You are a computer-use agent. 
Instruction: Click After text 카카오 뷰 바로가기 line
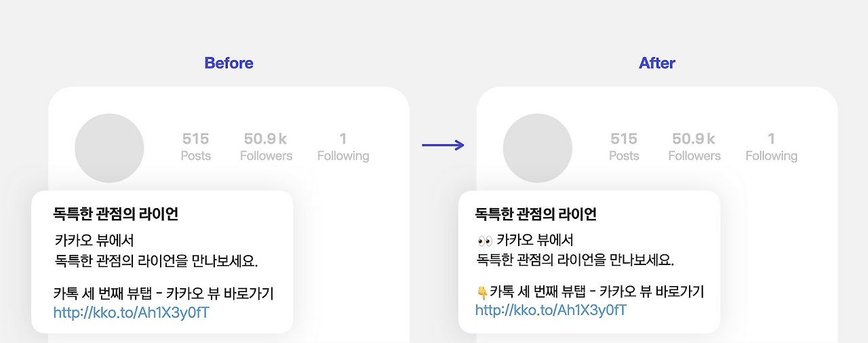pos(590,292)
